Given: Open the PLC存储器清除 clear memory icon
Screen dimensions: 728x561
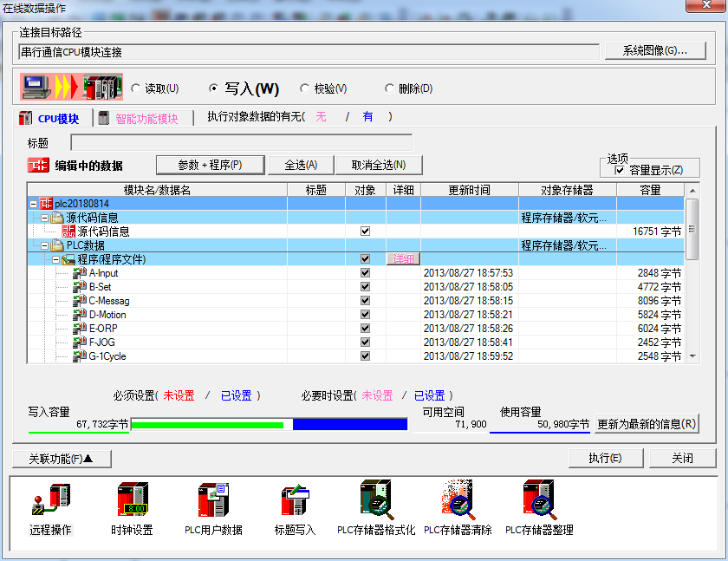Looking at the screenshot, I should point(458,501).
